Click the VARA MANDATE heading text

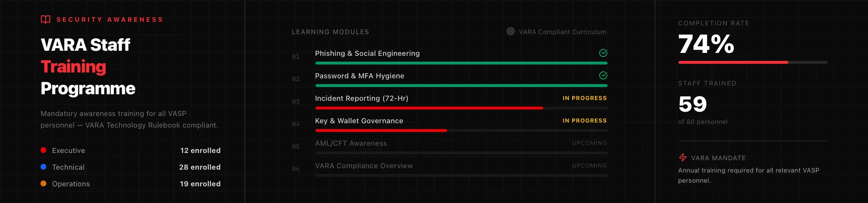[x=718, y=158]
